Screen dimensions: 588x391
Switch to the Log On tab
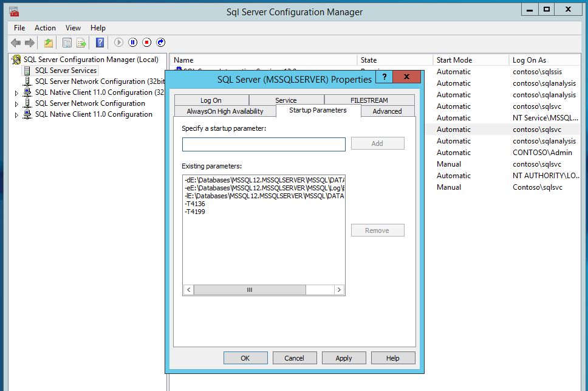(211, 100)
